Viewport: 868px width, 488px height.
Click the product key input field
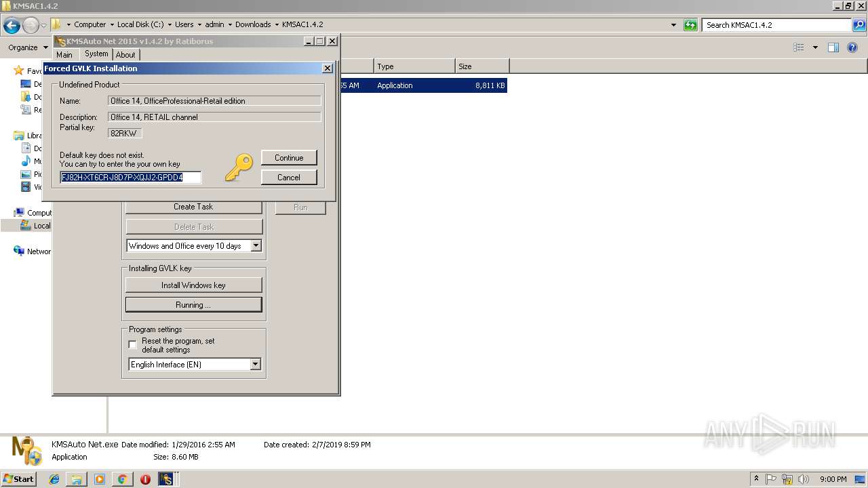pos(131,178)
